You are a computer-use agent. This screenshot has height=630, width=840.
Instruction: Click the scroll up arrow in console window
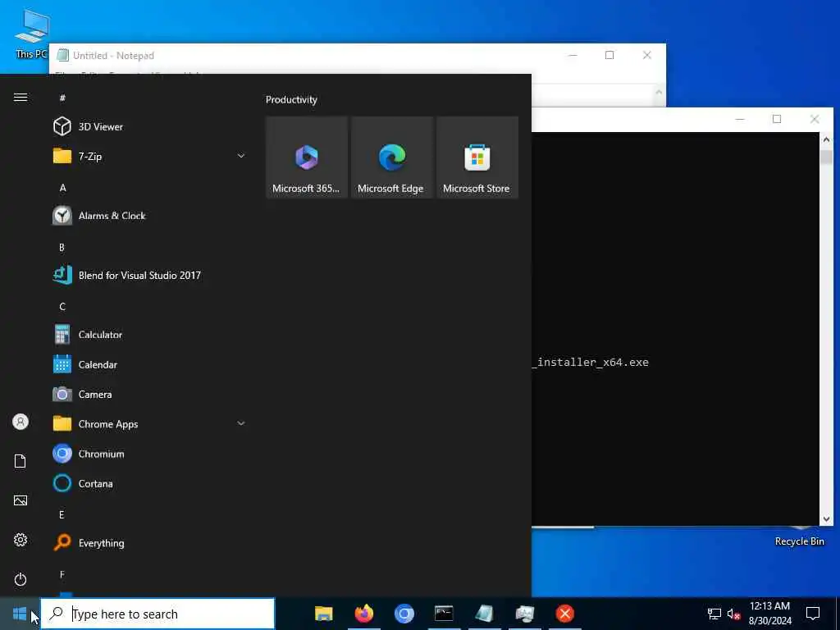coord(826,139)
